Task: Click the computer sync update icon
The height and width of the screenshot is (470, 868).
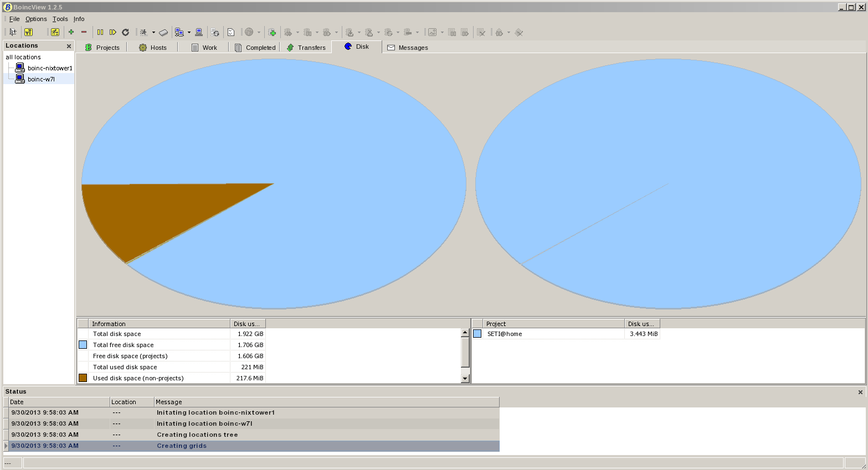Action: pyautogui.click(x=215, y=32)
